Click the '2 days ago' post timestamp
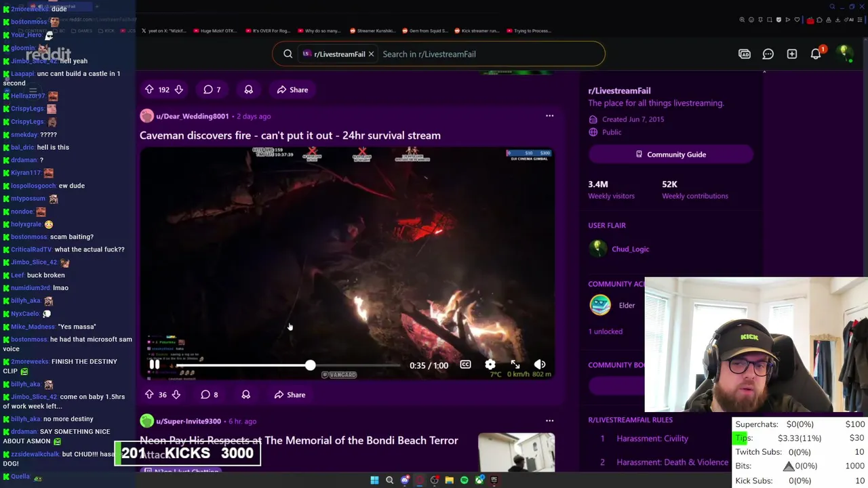This screenshot has width=868, height=488. (254, 116)
